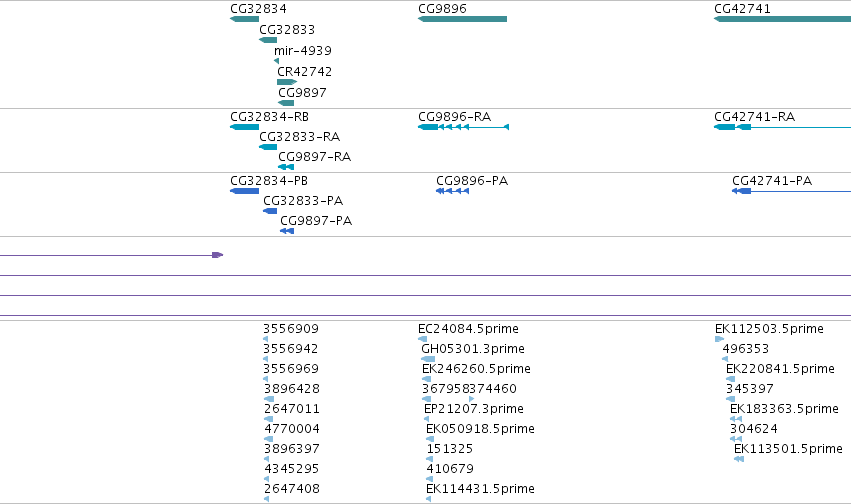Screen dimensions: 851x504
Task: Click EST entry 3896428
Action: [291, 389]
